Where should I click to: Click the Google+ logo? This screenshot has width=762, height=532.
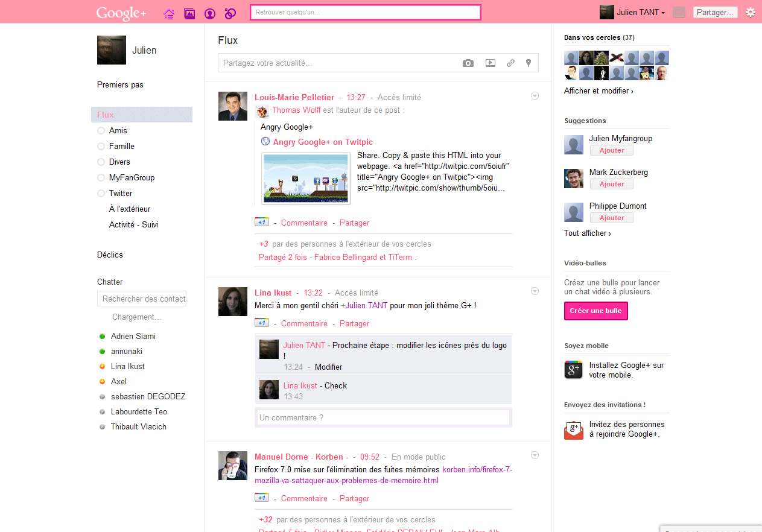121,13
